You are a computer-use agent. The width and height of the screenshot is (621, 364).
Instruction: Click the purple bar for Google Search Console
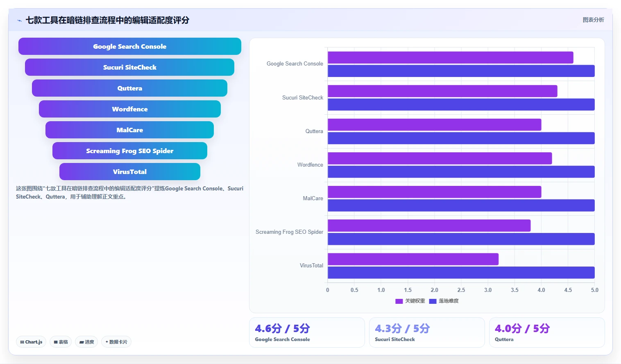coord(451,58)
